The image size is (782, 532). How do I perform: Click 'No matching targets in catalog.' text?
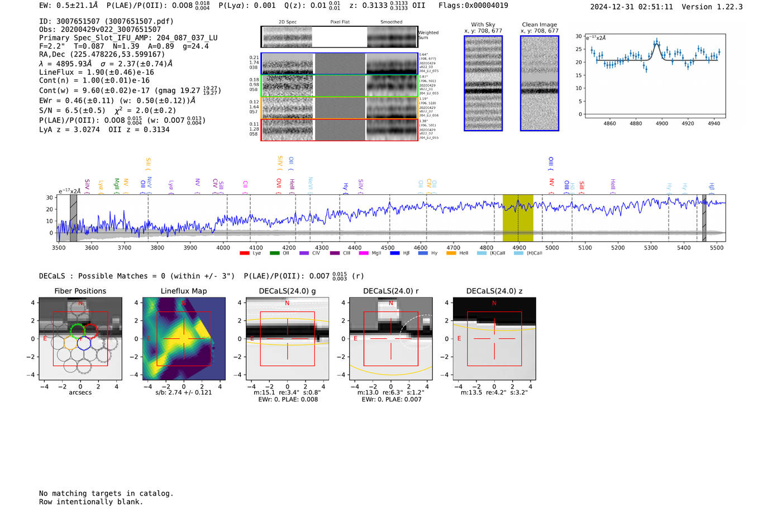coord(106,493)
